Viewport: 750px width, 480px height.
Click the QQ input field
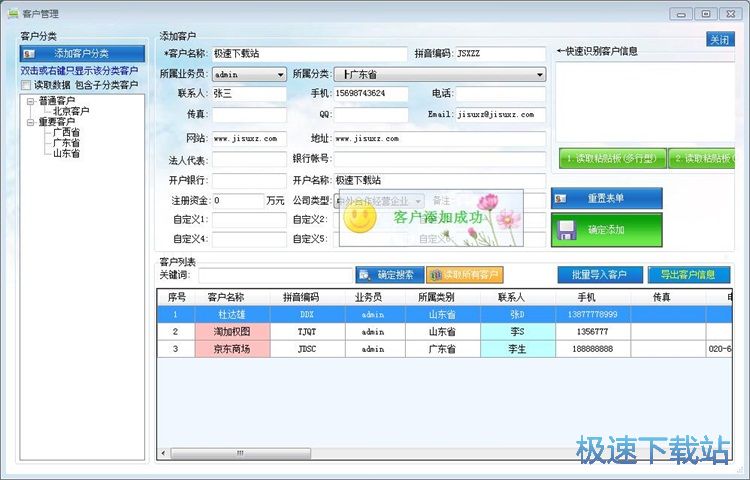point(371,114)
